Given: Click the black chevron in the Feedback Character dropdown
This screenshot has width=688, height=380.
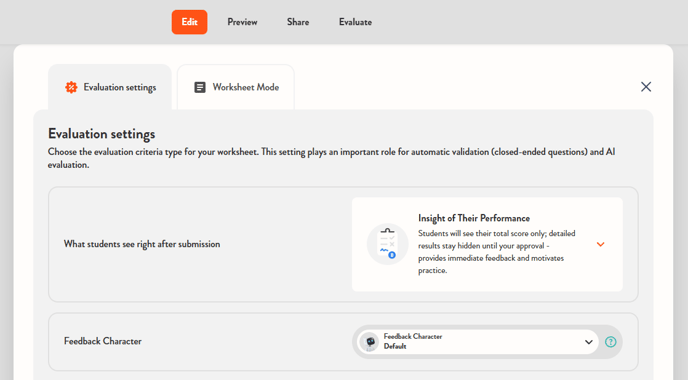Looking at the screenshot, I should click(x=588, y=342).
